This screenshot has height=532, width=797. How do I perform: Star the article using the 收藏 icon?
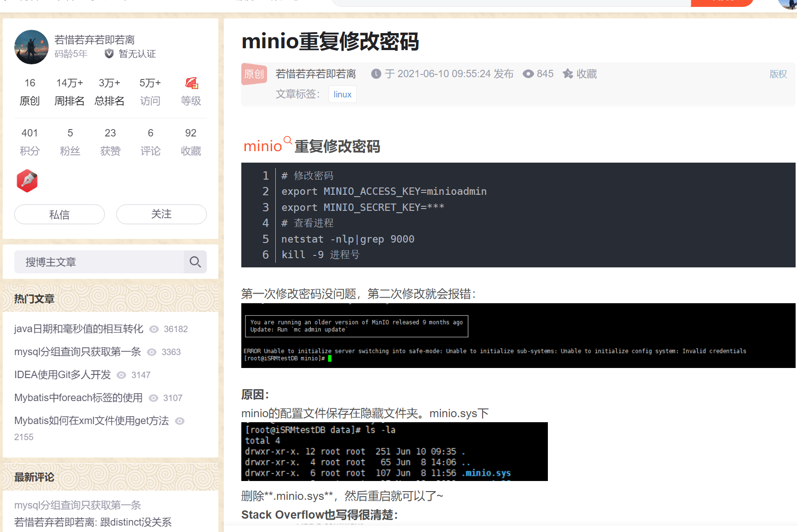pos(568,74)
